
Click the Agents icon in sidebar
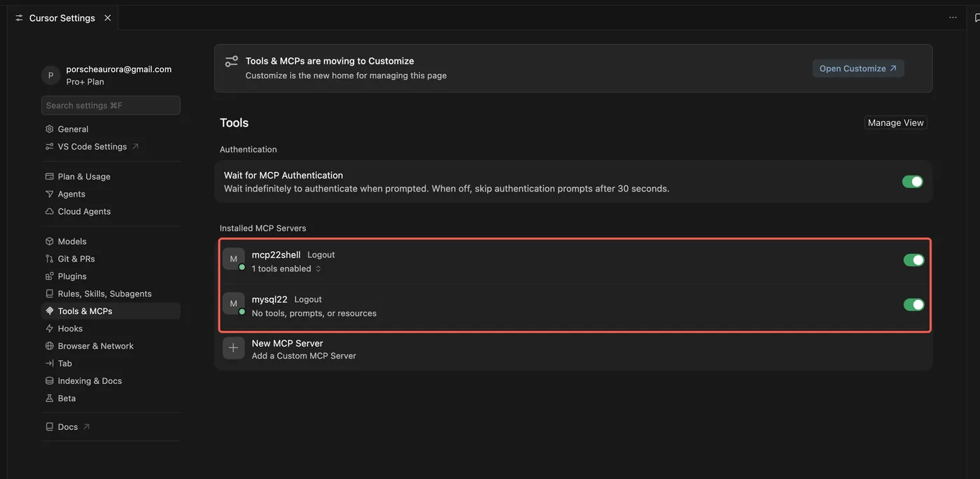click(x=49, y=194)
